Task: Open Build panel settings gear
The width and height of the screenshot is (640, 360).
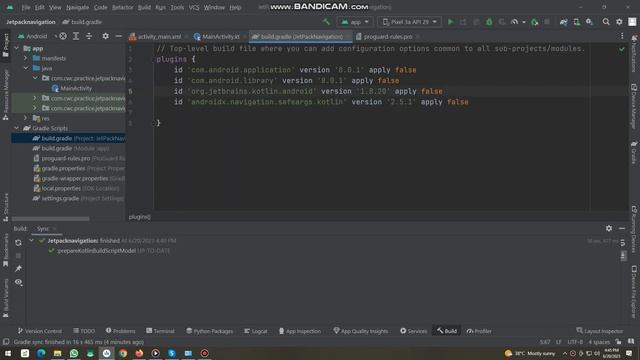Action: [x=609, y=229]
